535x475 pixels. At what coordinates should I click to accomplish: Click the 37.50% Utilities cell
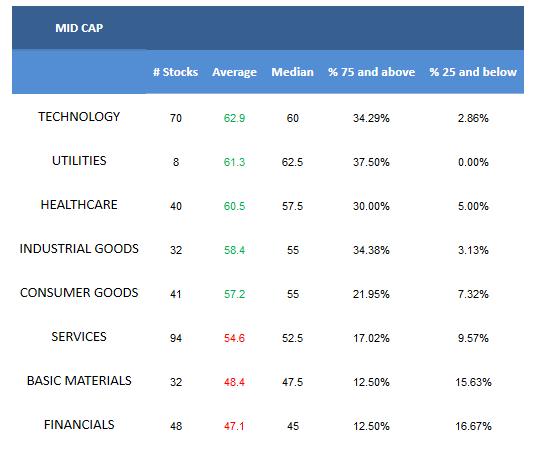(x=371, y=162)
